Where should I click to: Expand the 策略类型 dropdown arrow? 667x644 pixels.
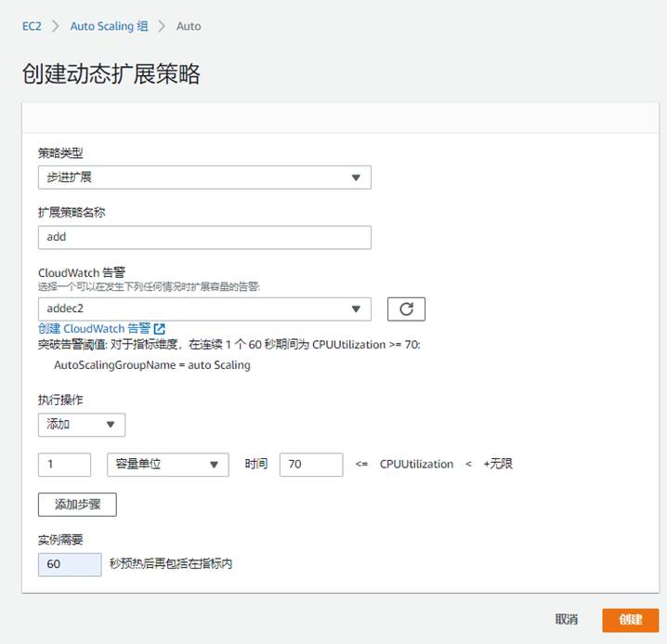[356, 177]
